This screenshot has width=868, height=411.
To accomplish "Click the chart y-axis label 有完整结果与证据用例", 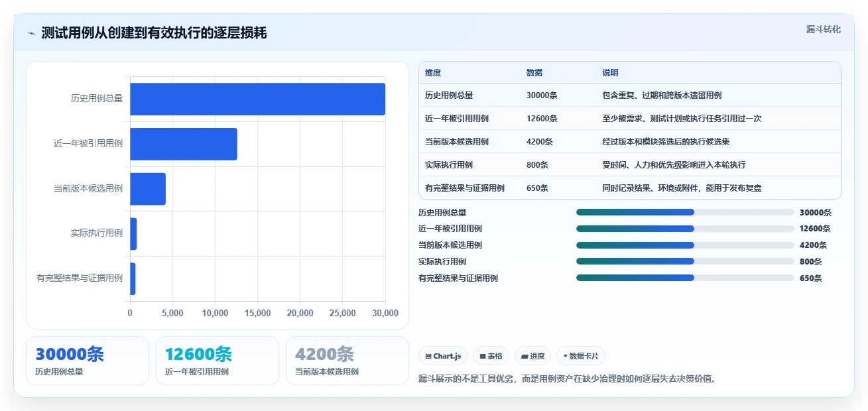I will coord(80,278).
